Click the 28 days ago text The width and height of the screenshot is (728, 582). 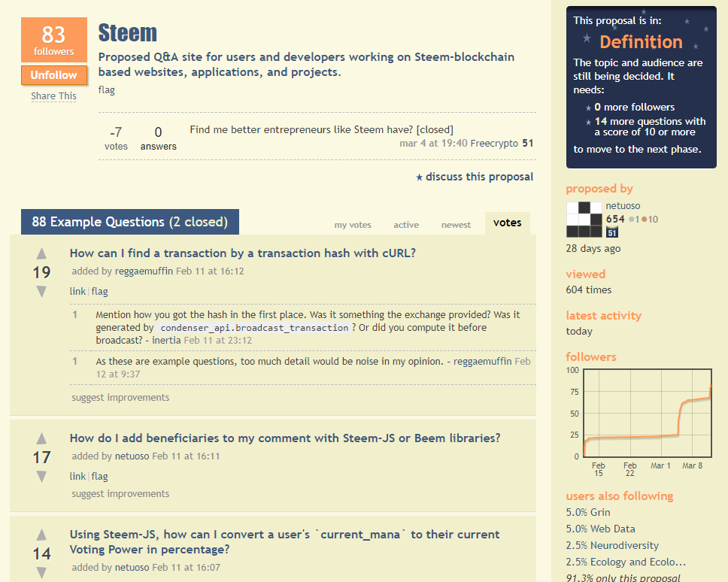coord(593,248)
